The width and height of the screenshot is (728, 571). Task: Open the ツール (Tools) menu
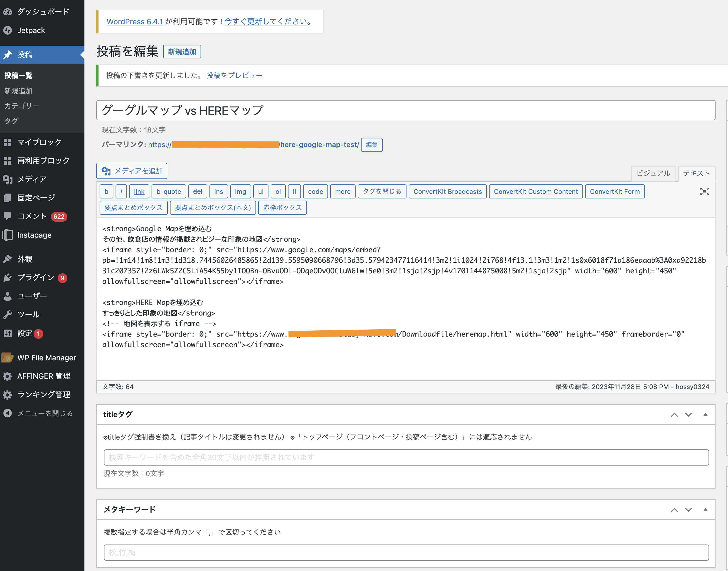(28, 314)
